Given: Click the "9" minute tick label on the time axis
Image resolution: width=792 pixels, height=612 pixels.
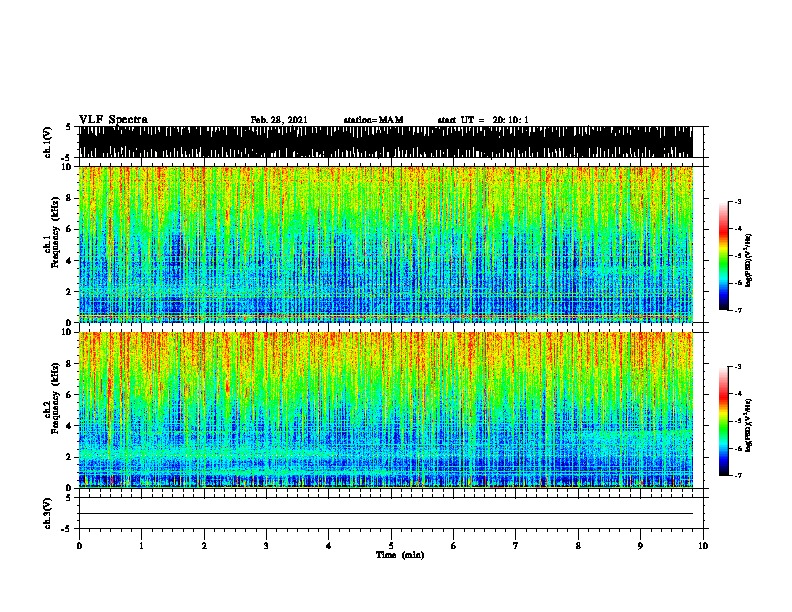Looking at the screenshot, I should 640,546.
